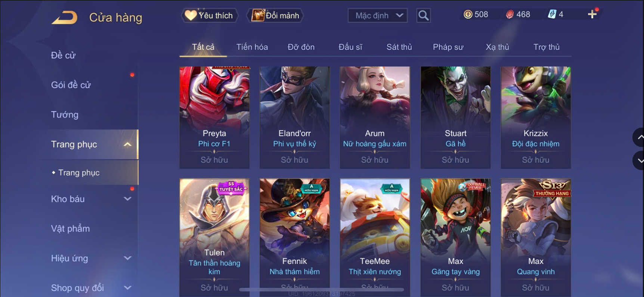644x297 pixels.
Task: Click the plus icon to add currency
Action: pos(592,14)
